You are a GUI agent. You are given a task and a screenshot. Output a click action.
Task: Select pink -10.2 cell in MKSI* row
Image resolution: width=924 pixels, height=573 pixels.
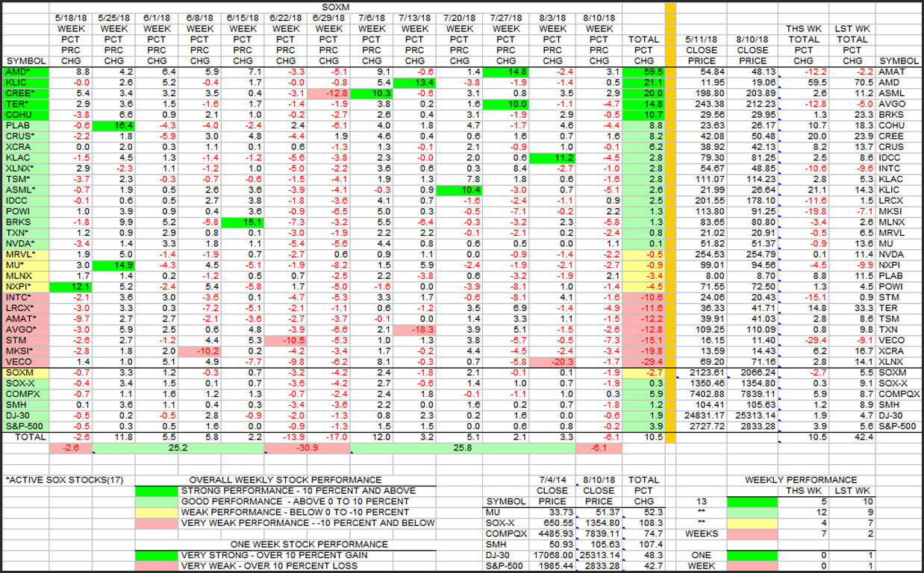tap(199, 351)
